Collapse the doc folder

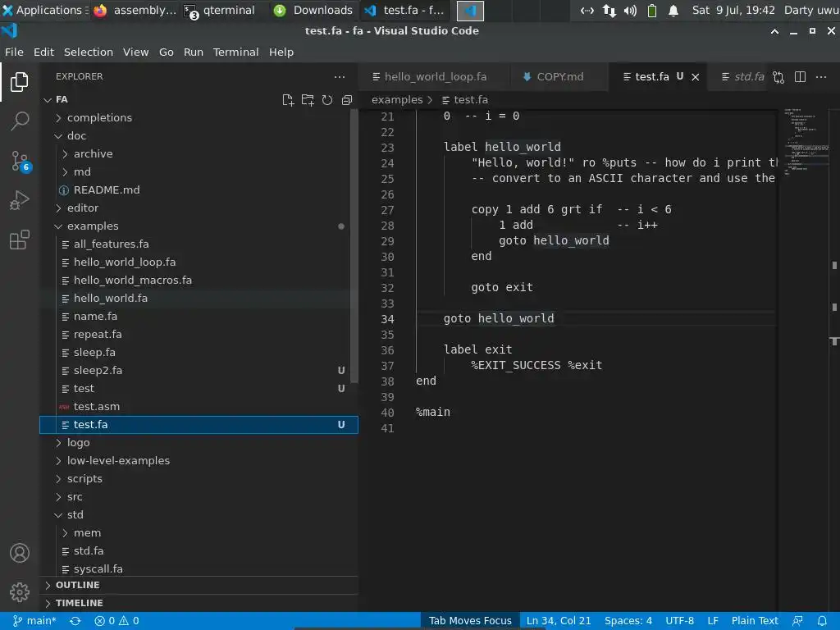click(x=199, y=136)
